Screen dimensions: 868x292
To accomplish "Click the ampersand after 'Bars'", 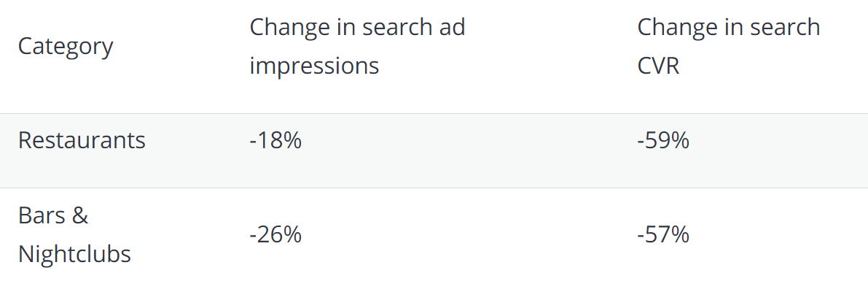I will point(80,216).
